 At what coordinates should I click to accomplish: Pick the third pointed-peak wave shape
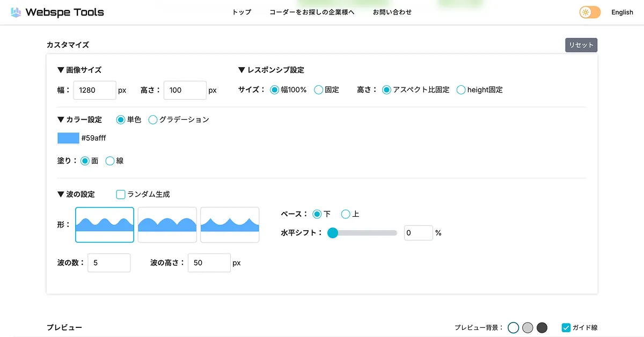click(230, 225)
